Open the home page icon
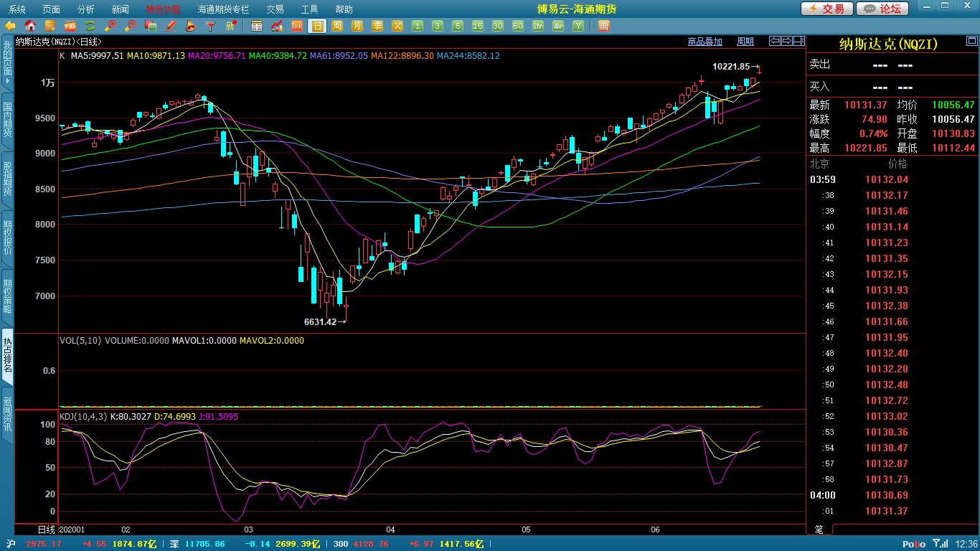This screenshot has height=551, width=980. coord(30,26)
